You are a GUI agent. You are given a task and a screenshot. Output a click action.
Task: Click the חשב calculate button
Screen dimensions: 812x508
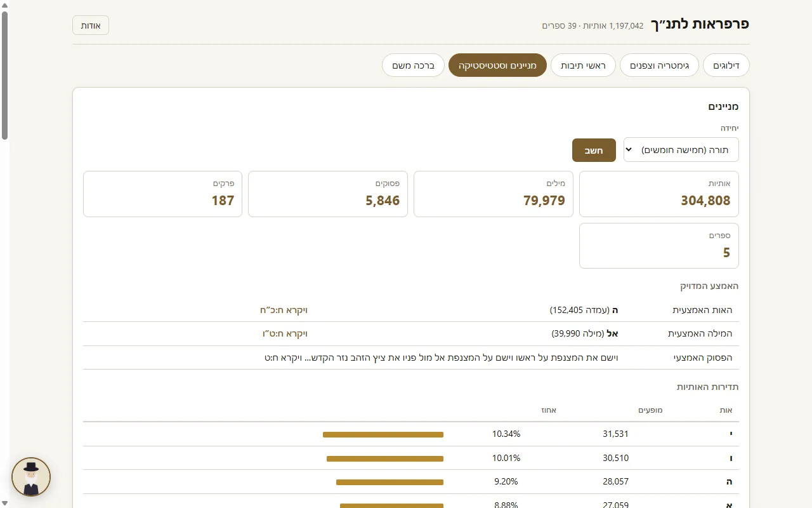click(x=594, y=150)
